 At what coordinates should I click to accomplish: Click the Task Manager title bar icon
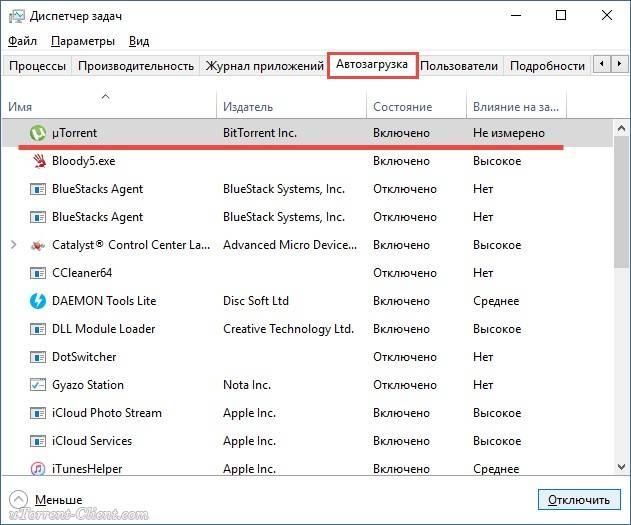[x=16, y=16]
